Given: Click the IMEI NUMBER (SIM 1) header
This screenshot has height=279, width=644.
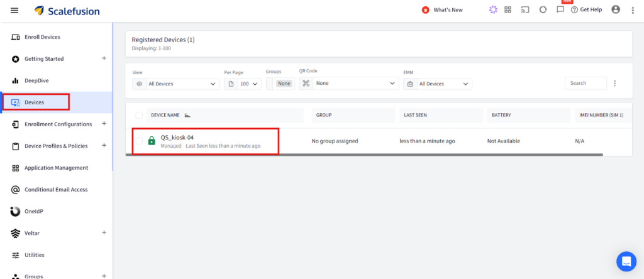Looking at the screenshot, I should pyautogui.click(x=601, y=115).
